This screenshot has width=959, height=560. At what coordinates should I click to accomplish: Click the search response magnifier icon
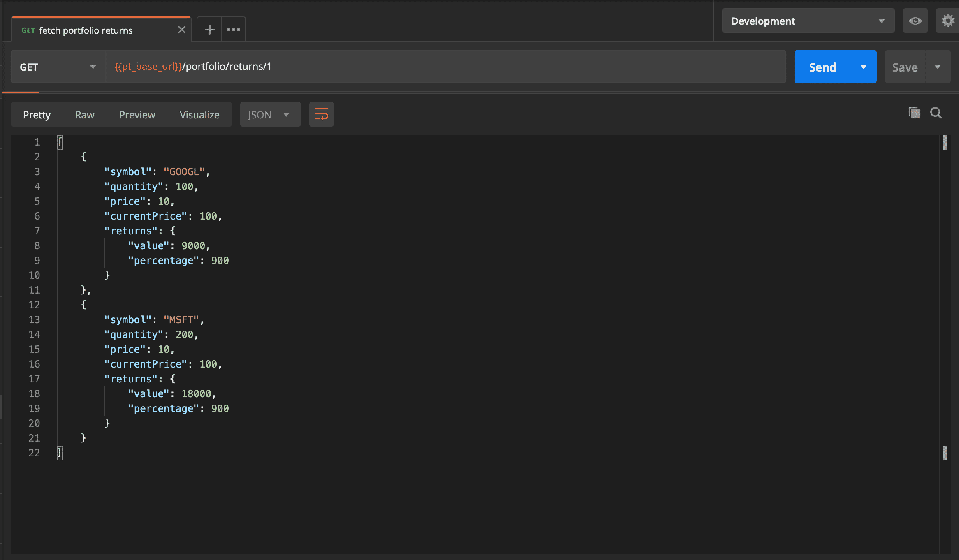(936, 113)
